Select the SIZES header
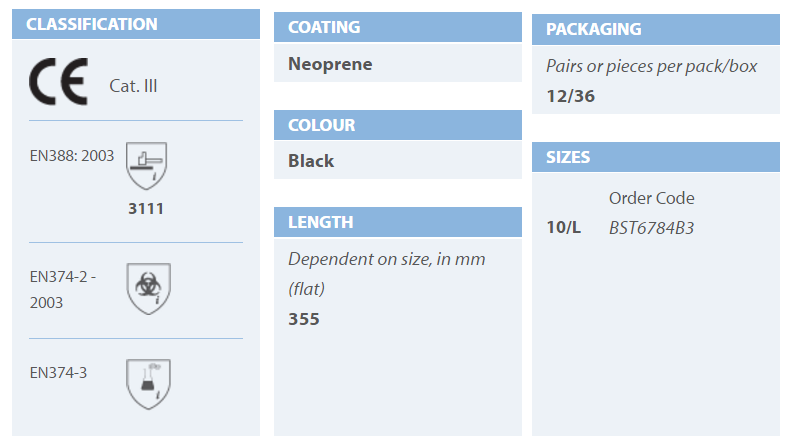 pyautogui.click(x=656, y=157)
